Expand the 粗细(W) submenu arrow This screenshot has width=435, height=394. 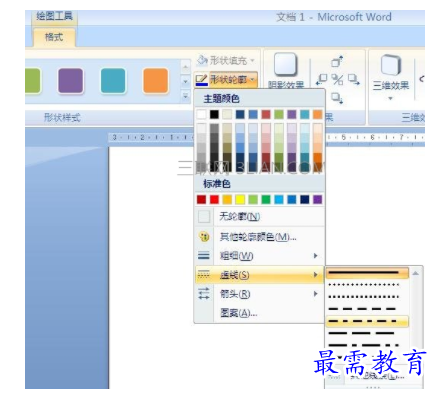(315, 256)
